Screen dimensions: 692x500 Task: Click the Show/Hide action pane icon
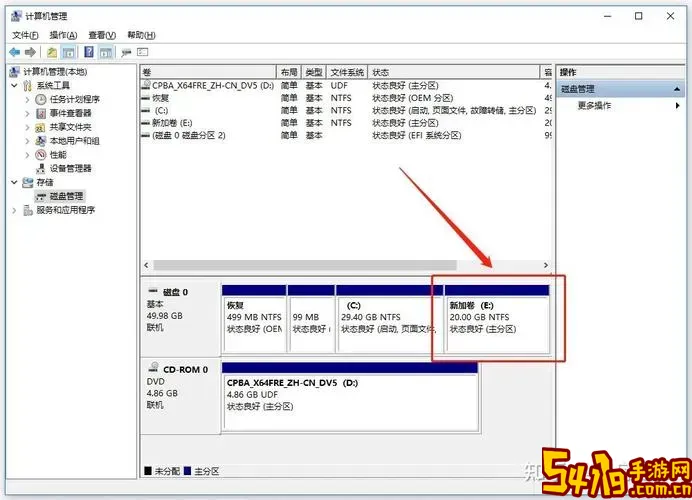point(106,53)
